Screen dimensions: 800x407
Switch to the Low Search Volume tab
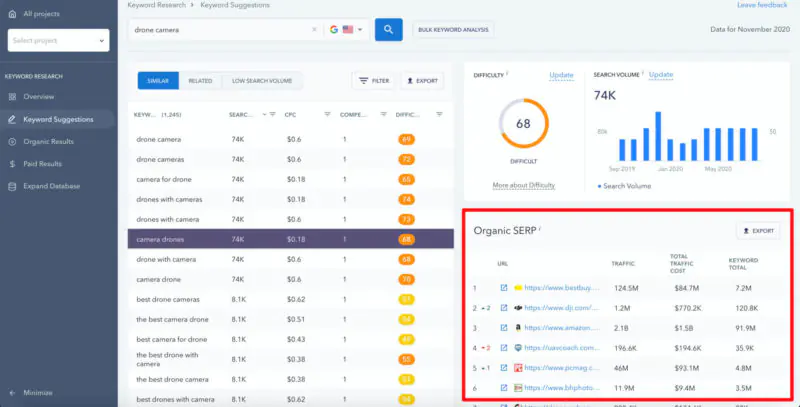(x=262, y=81)
